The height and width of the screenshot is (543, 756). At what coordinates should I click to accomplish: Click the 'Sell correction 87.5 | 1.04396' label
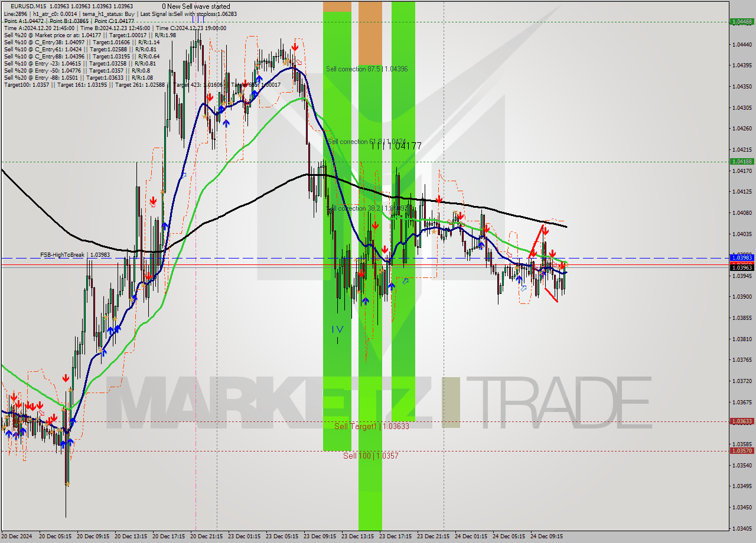click(367, 69)
